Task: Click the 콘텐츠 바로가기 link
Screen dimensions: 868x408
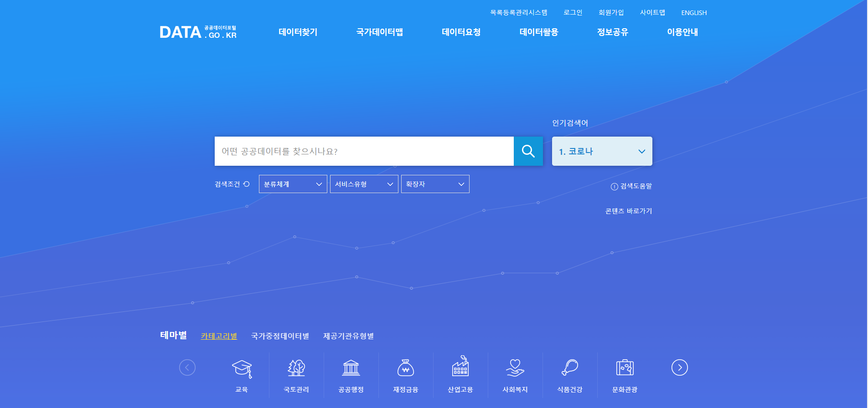Action: [x=629, y=211]
